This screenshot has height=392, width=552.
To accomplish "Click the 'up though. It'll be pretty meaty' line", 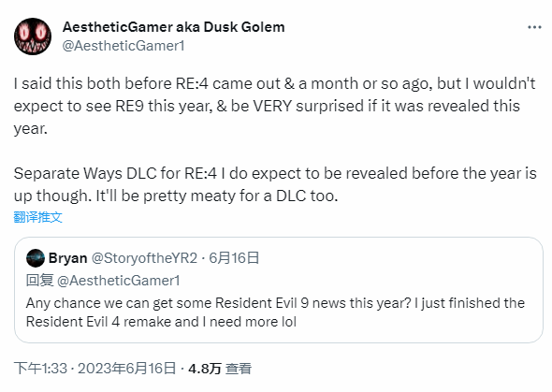I will [176, 196].
